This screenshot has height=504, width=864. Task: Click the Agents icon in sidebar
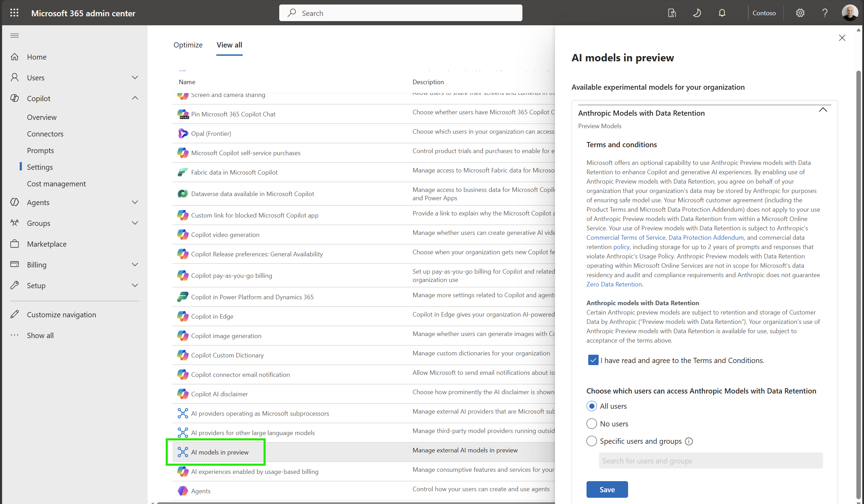(15, 202)
